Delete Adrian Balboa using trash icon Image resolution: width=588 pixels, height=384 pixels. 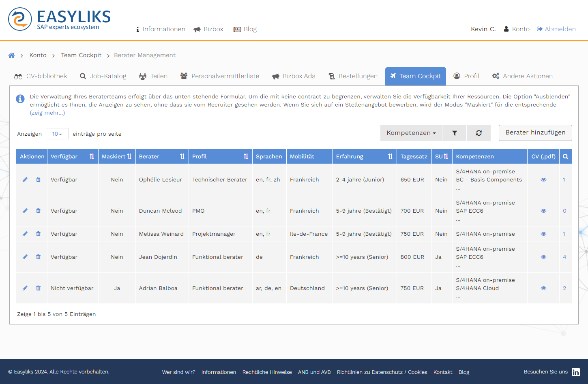(x=38, y=288)
